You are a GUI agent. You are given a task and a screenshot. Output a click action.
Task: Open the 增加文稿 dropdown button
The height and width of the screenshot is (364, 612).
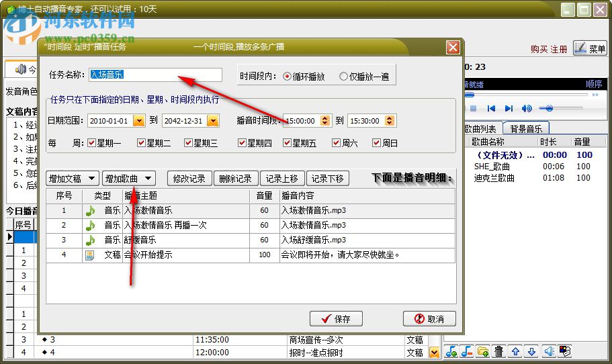[x=72, y=179]
